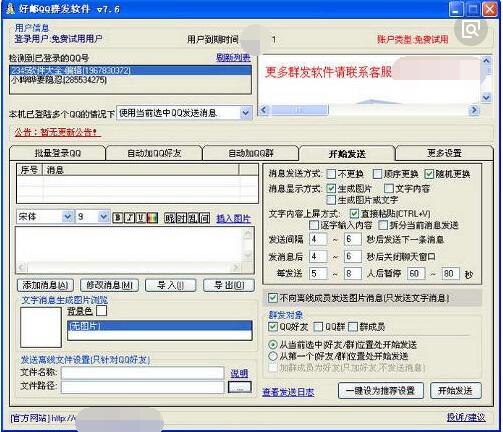
Task: Click the 文件路径 input field
Action: click(x=142, y=387)
